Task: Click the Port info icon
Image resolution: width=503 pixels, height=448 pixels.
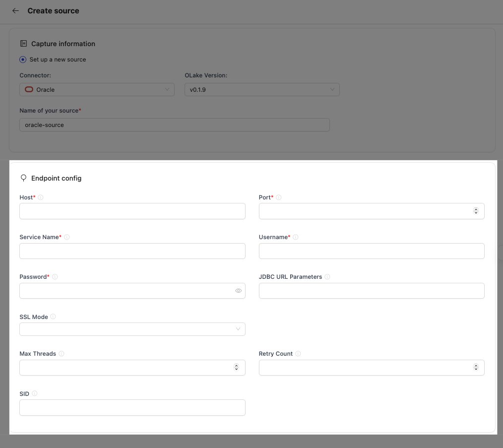Action: (279, 197)
